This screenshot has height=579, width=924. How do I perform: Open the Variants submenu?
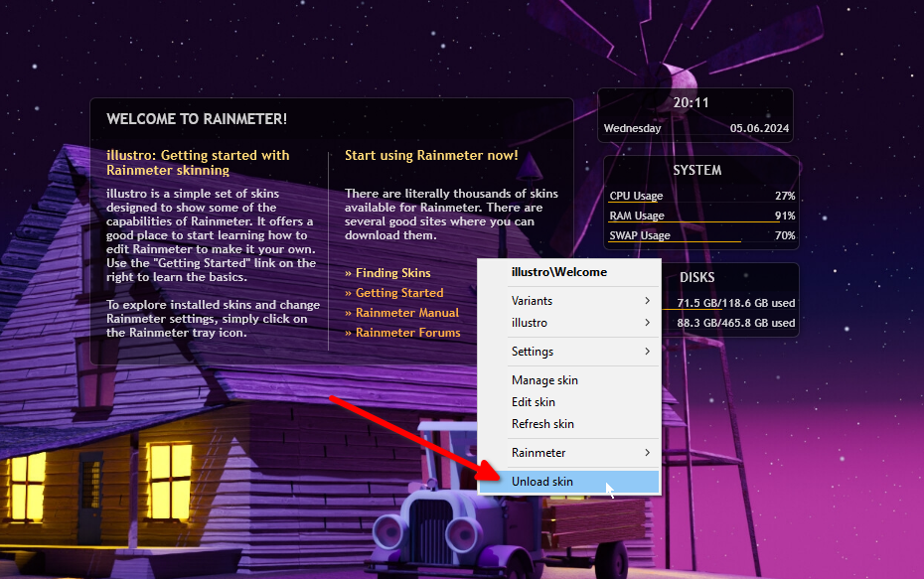pos(569,300)
